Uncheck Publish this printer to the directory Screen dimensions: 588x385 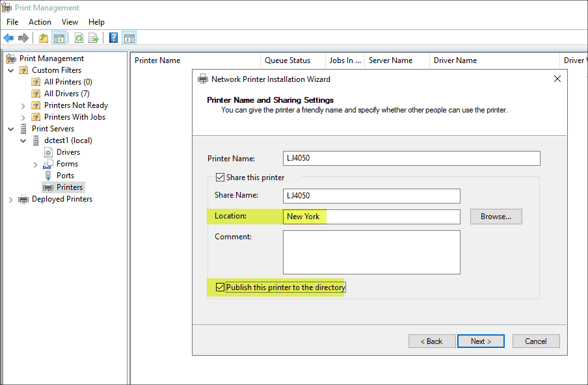click(x=220, y=287)
